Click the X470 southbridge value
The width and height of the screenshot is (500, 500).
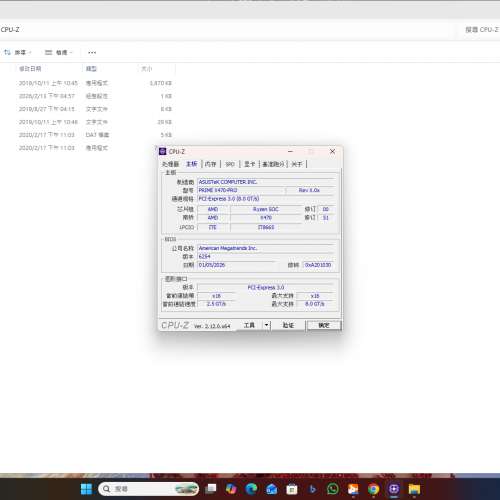266,218
